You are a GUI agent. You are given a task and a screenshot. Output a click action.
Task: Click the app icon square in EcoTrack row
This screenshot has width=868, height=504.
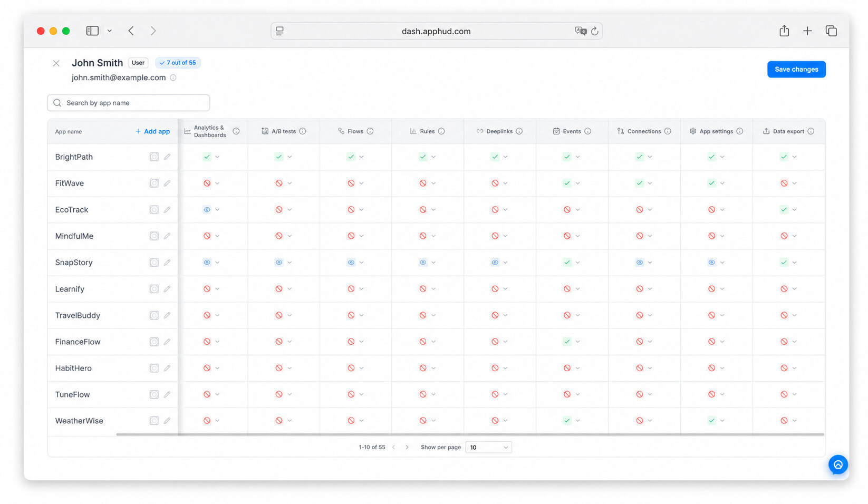coord(154,210)
